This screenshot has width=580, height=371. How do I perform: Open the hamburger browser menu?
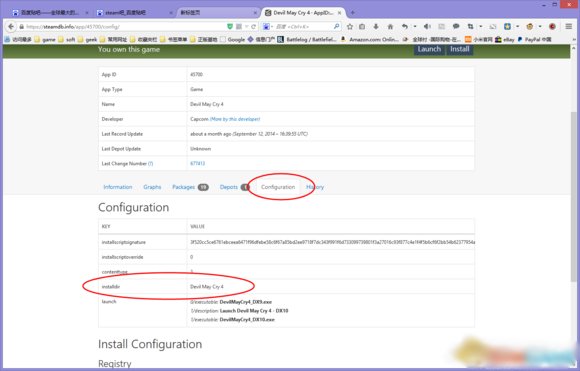(569, 27)
